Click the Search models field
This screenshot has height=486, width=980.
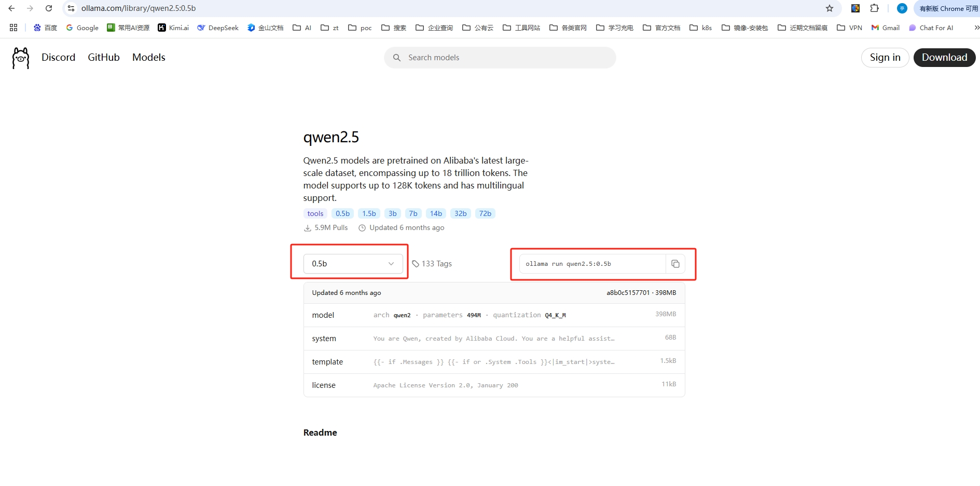(x=500, y=58)
